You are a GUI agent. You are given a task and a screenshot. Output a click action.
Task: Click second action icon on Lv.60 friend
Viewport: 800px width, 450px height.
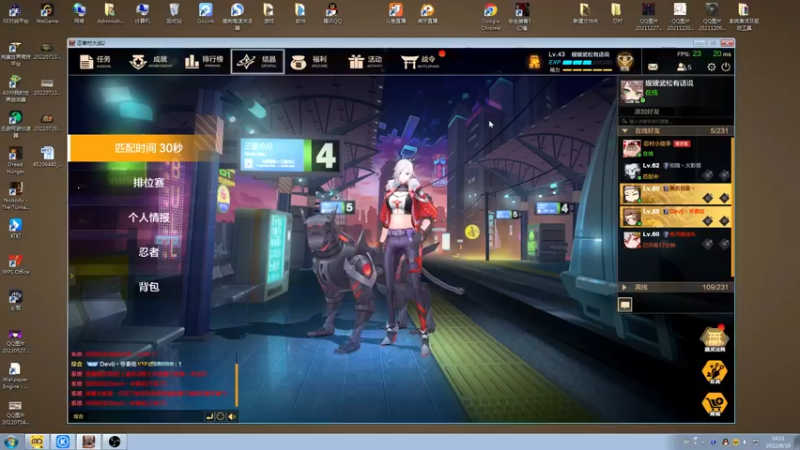(724, 243)
